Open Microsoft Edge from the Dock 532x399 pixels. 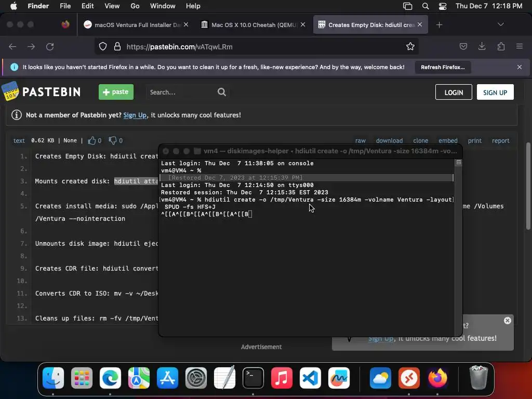[x=110, y=378]
